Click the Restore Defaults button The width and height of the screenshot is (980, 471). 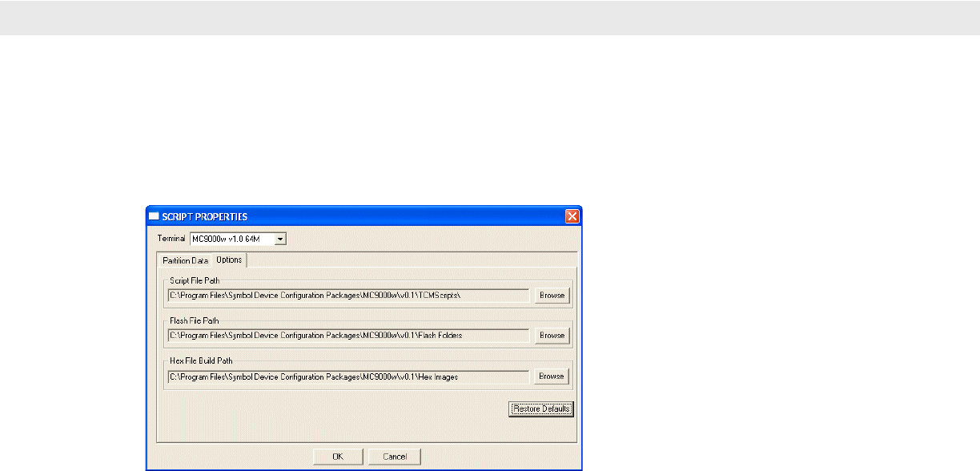point(541,409)
